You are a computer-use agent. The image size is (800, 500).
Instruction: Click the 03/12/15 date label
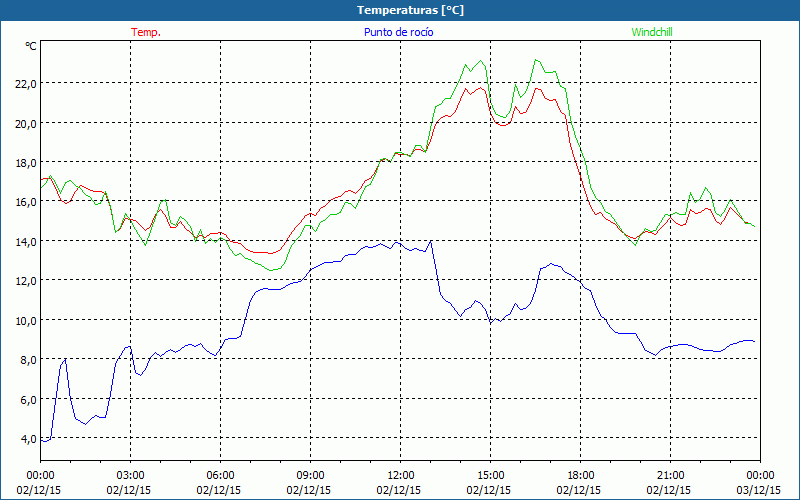[759, 490]
